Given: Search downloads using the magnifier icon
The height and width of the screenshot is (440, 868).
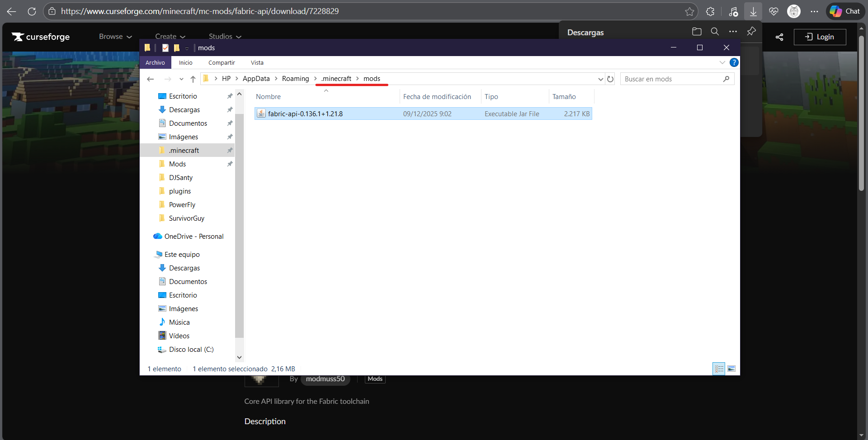Looking at the screenshot, I should (715, 32).
